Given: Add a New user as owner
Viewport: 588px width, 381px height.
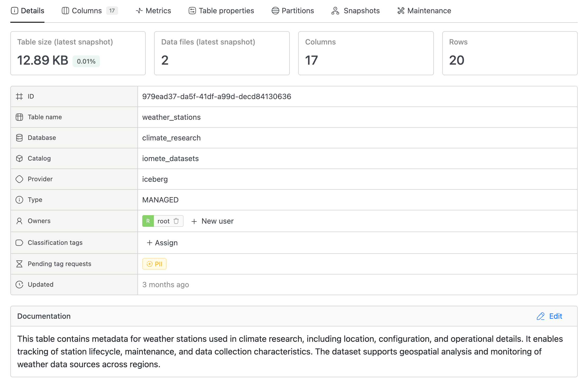Looking at the screenshot, I should click(x=212, y=221).
